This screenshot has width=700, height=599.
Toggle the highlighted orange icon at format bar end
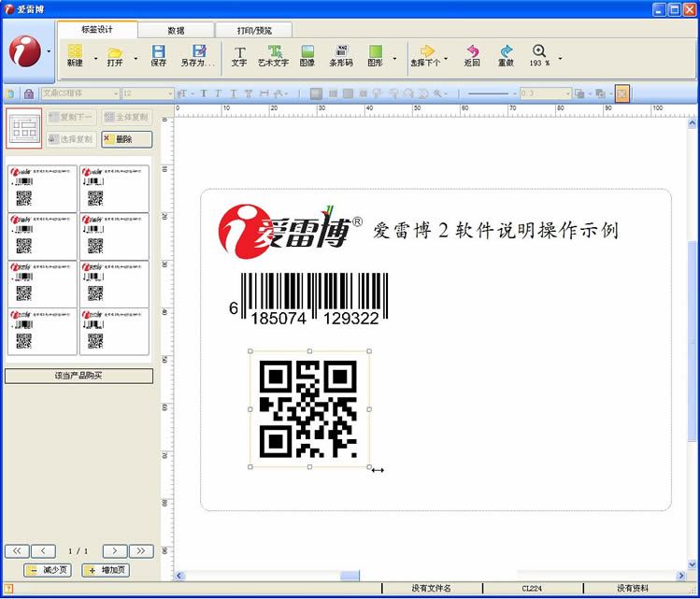(x=621, y=93)
